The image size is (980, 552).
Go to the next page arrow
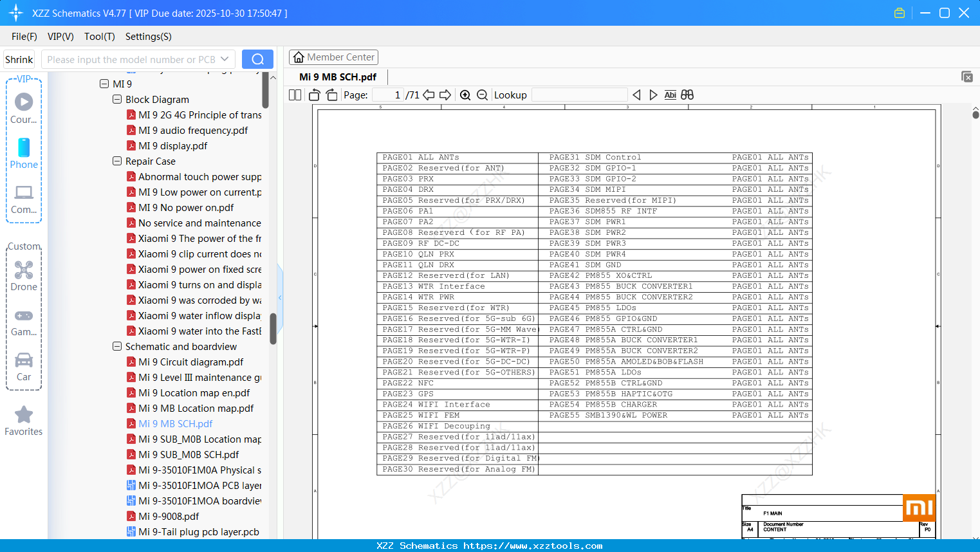coord(445,95)
